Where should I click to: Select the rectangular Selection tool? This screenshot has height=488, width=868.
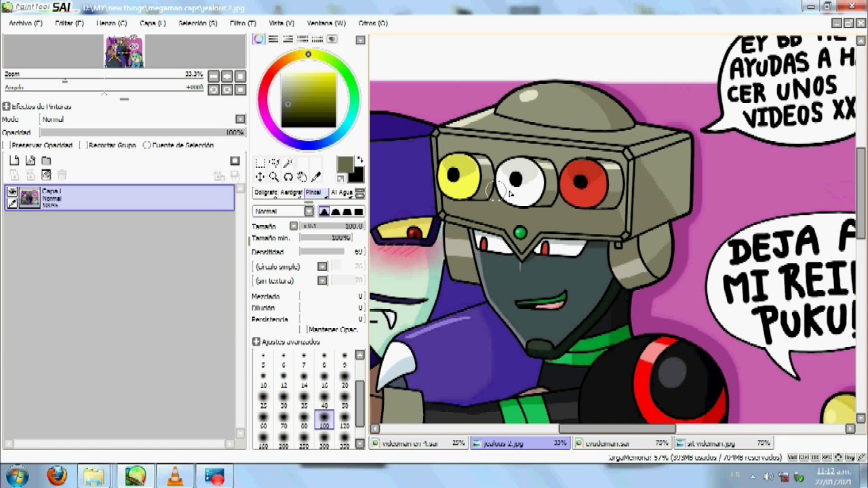tap(260, 163)
